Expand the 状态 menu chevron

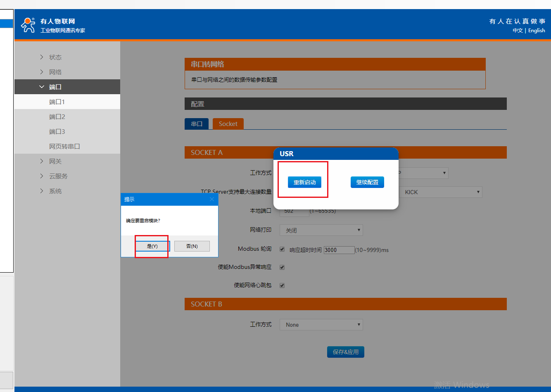42,57
